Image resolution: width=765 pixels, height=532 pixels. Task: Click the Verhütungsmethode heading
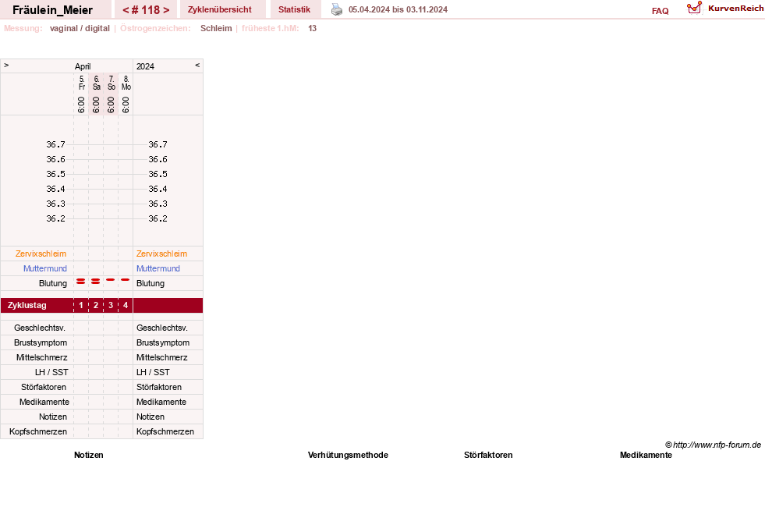[x=348, y=455]
